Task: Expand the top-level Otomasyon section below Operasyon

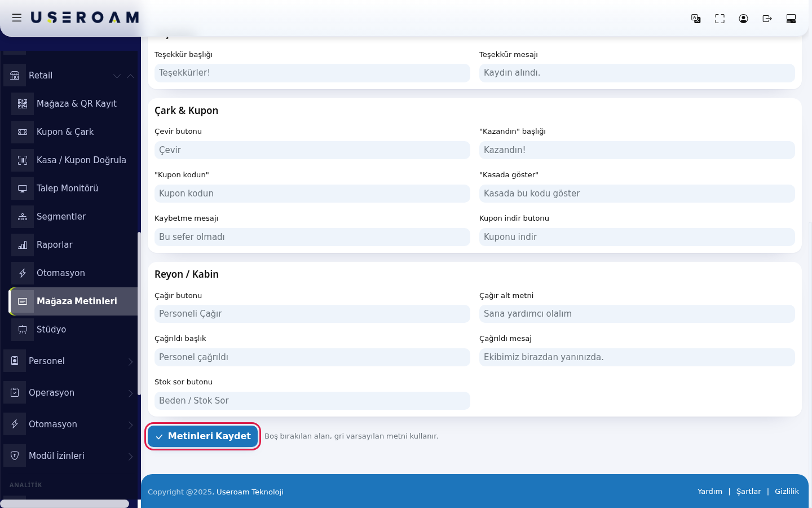Action: (70, 424)
